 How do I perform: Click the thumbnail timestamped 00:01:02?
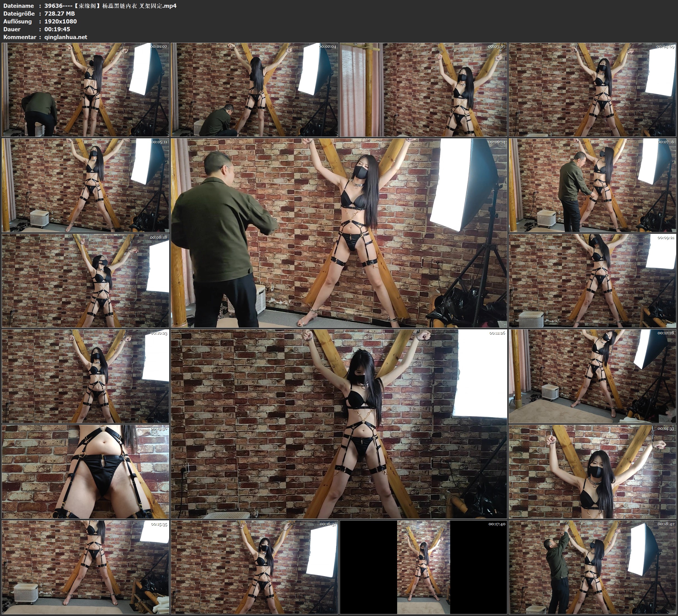85,90
